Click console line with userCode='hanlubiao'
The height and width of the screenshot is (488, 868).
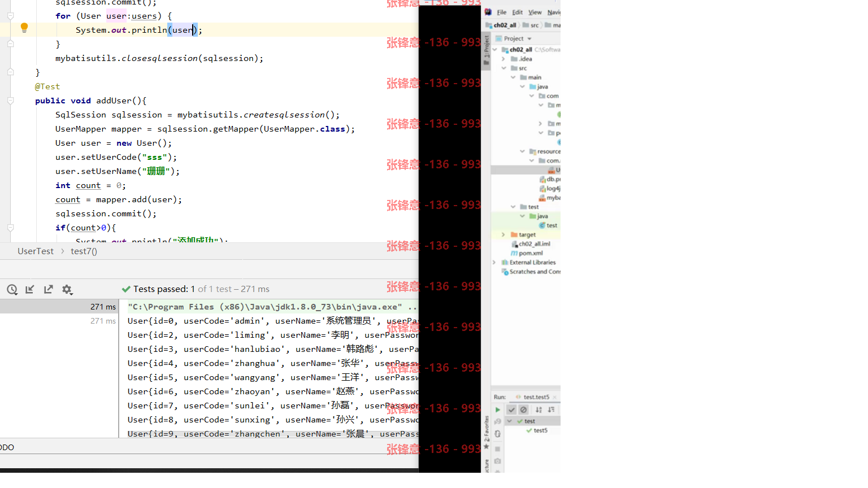click(273, 349)
